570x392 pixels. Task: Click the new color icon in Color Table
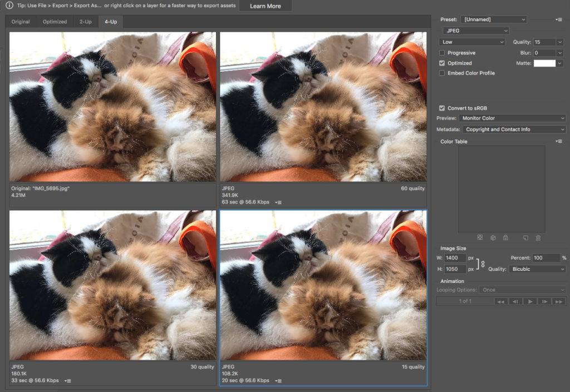(525, 238)
